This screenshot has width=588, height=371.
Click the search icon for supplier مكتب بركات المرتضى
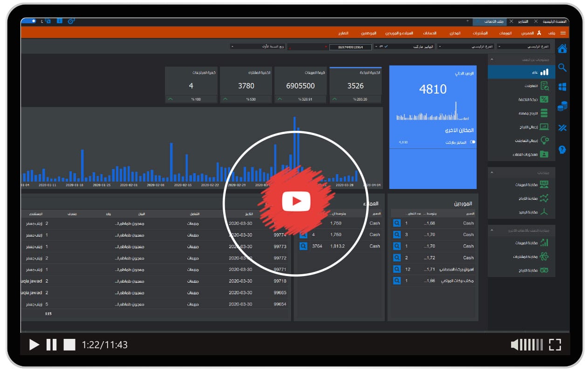click(x=397, y=281)
